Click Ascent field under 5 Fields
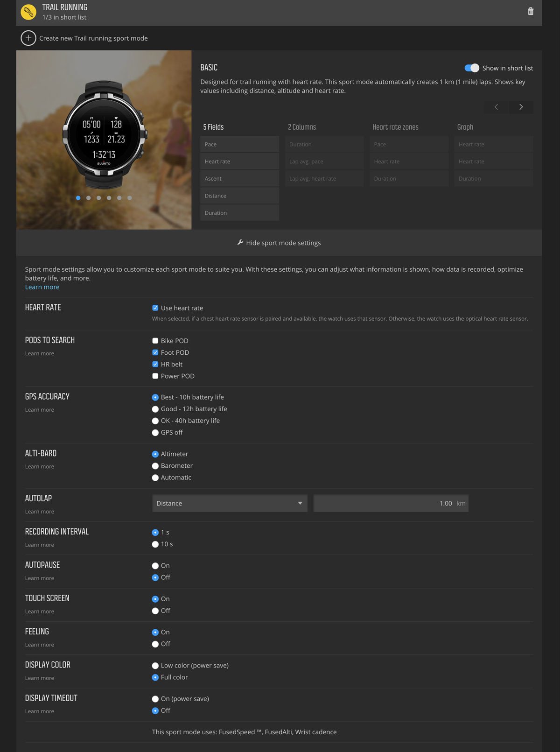The height and width of the screenshot is (752, 560). click(239, 178)
